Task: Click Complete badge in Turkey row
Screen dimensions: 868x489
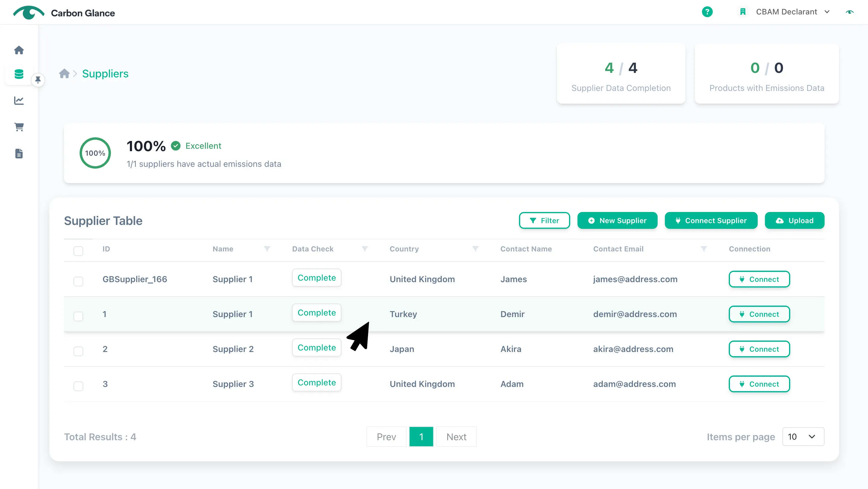Action: coord(316,313)
